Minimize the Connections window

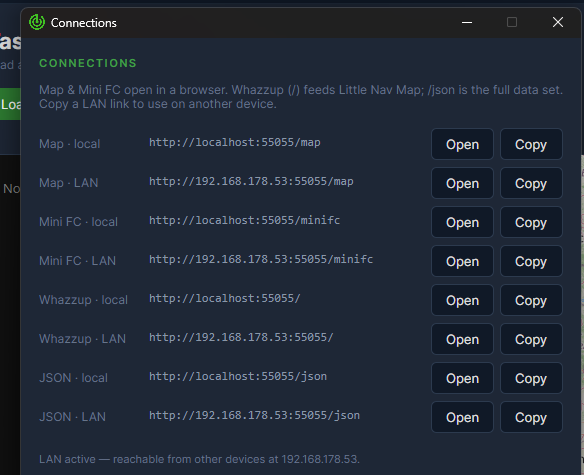point(467,22)
